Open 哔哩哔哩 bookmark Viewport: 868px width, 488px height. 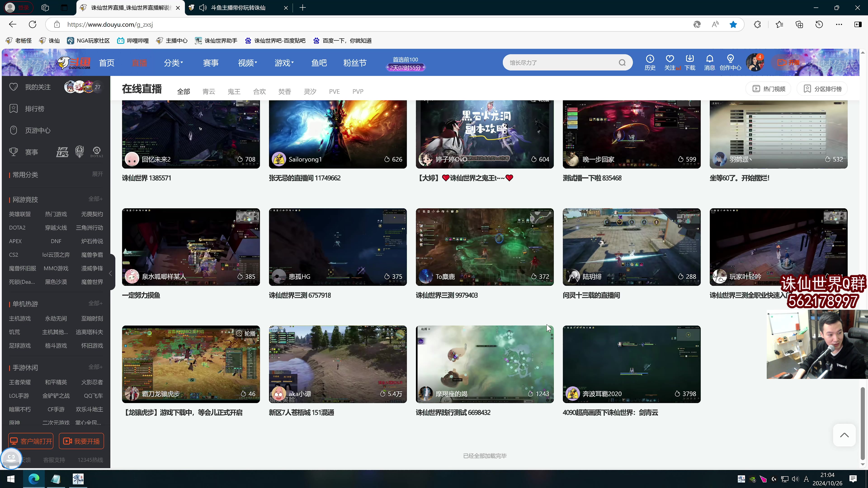click(x=133, y=41)
